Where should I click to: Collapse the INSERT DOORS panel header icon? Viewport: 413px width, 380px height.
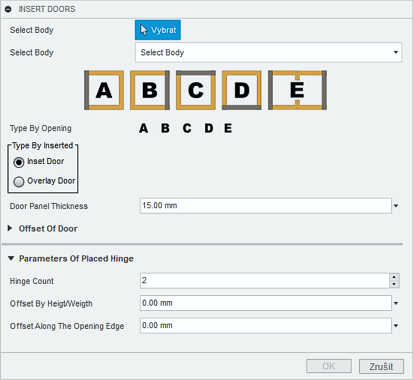(8, 9)
